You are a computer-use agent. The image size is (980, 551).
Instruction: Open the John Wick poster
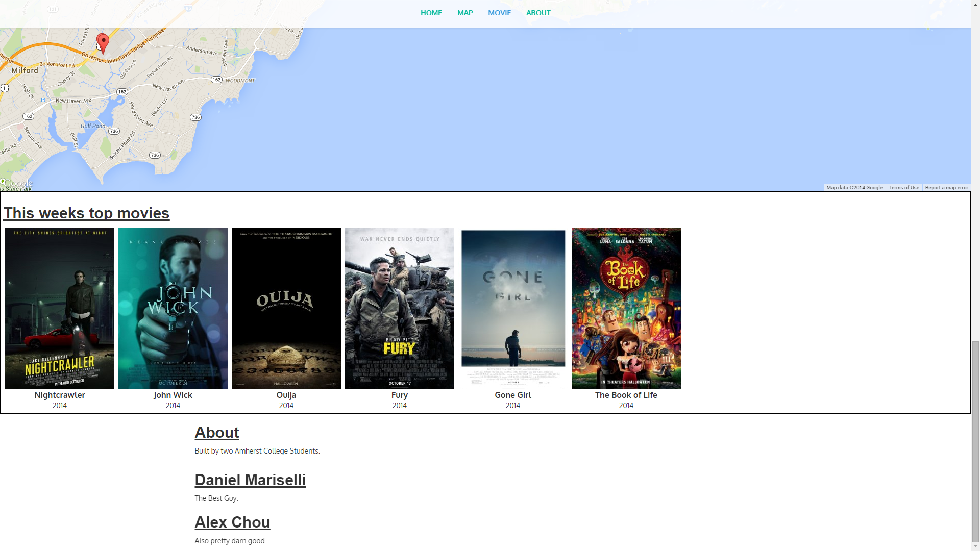pos(173,308)
